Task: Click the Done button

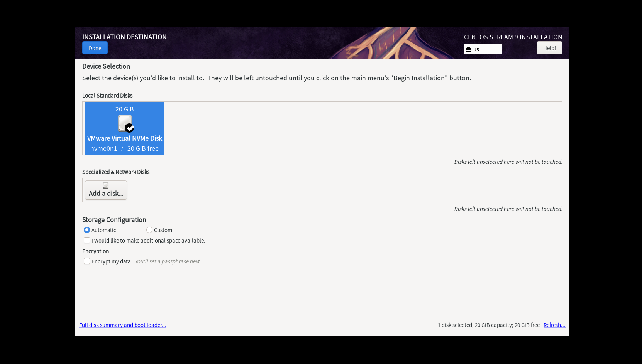Action: [95, 48]
